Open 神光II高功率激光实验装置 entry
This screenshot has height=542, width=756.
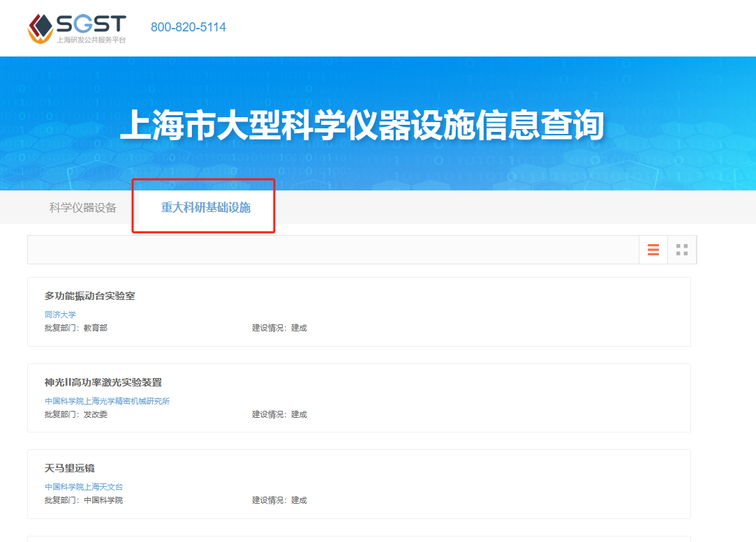[103, 382]
